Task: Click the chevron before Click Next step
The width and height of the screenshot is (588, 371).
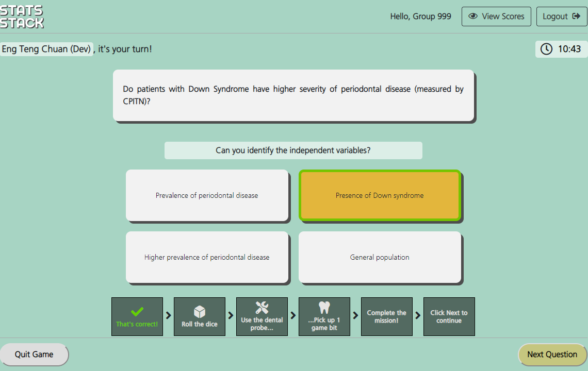Action: (418, 316)
